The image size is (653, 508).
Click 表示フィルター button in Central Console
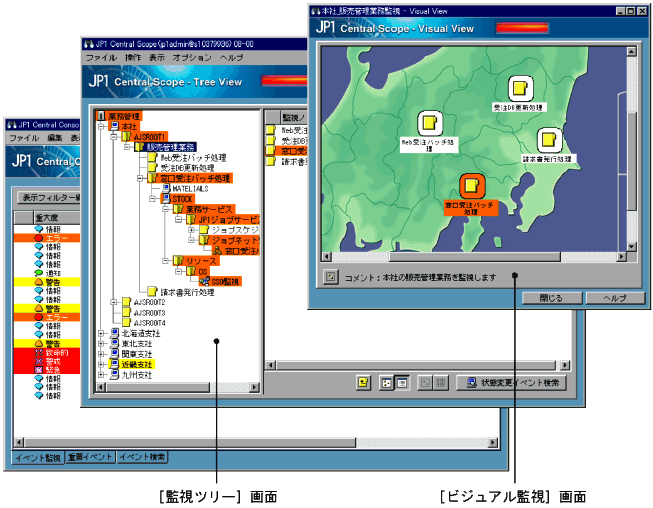coord(49,198)
